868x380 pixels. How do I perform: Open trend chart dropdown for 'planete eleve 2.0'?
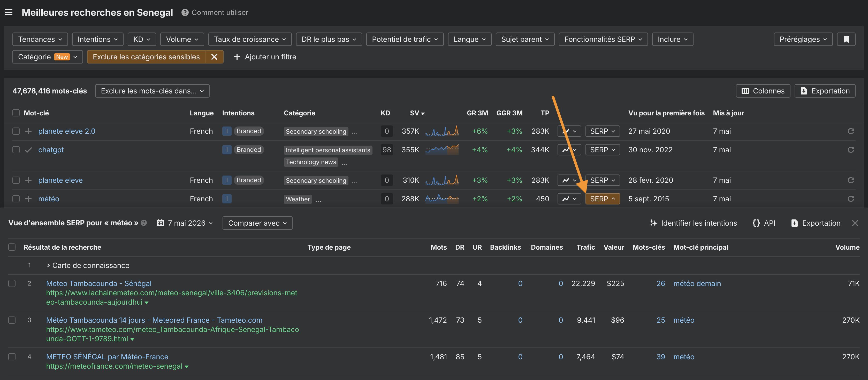click(569, 131)
